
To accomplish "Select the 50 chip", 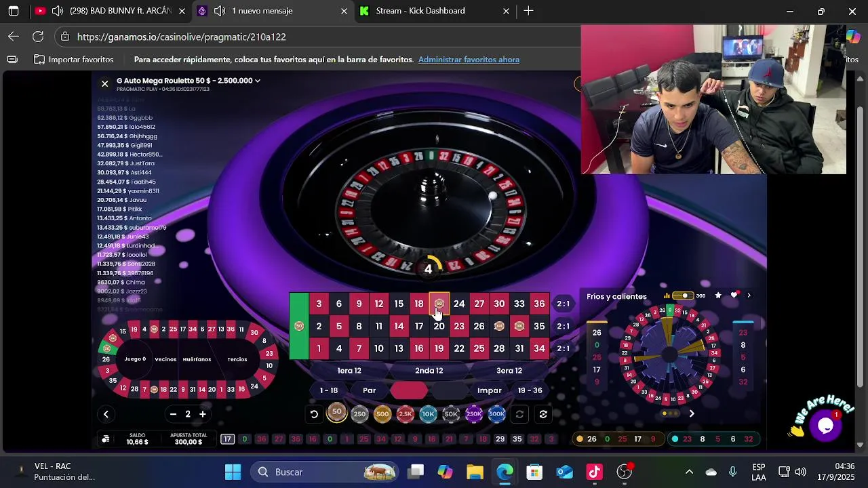I will pos(337,413).
